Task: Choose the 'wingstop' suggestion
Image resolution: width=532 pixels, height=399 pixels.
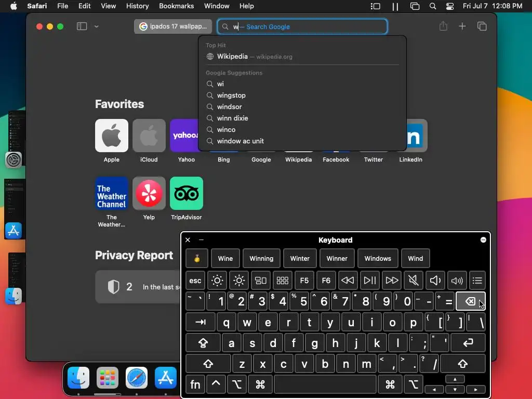Action: (x=302, y=96)
